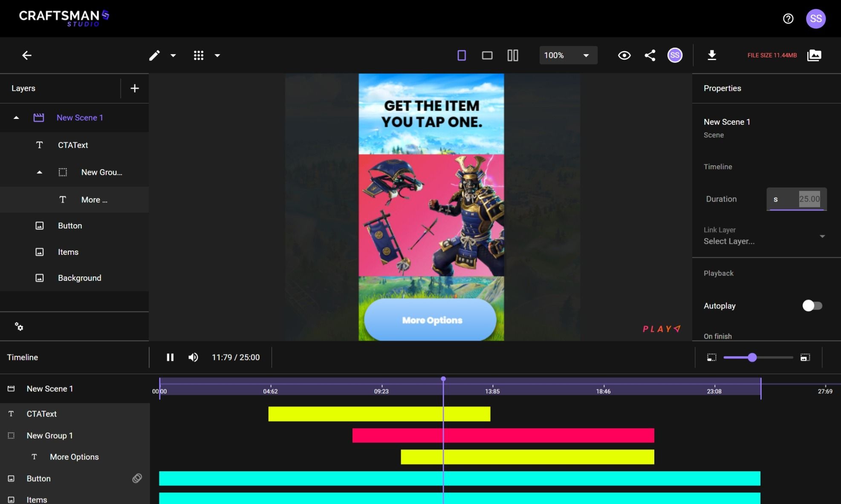The width and height of the screenshot is (841, 504).
Task: Open the 100% zoom dropdown
Action: pyautogui.click(x=568, y=55)
